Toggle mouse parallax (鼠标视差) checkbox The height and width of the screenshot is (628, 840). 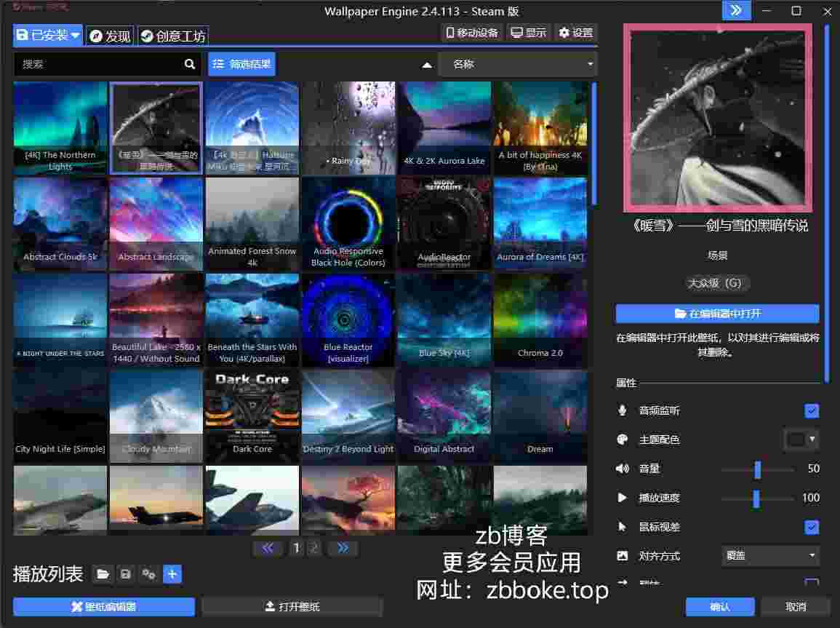(811, 527)
